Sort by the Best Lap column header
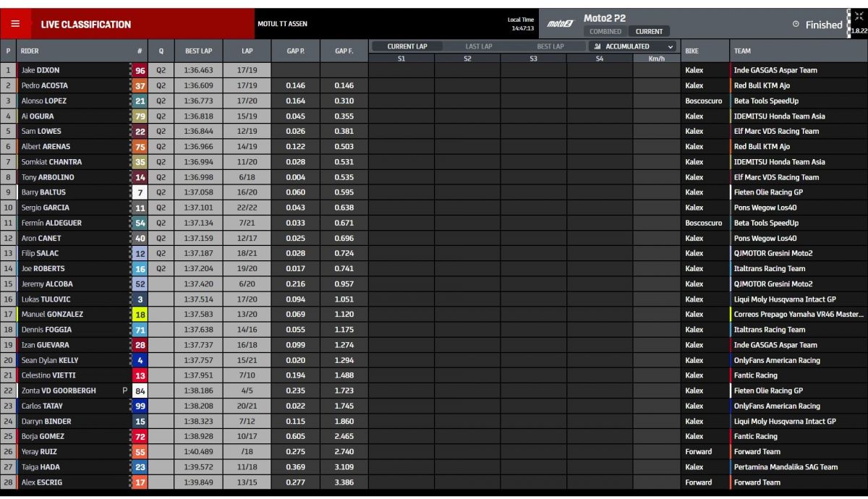 click(x=197, y=51)
